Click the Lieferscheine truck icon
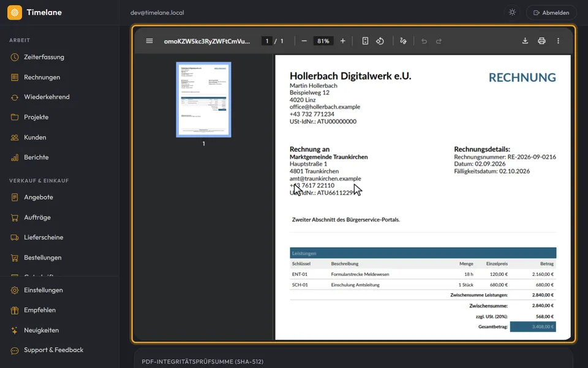Image resolution: width=588 pixels, height=368 pixels. click(15, 237)
